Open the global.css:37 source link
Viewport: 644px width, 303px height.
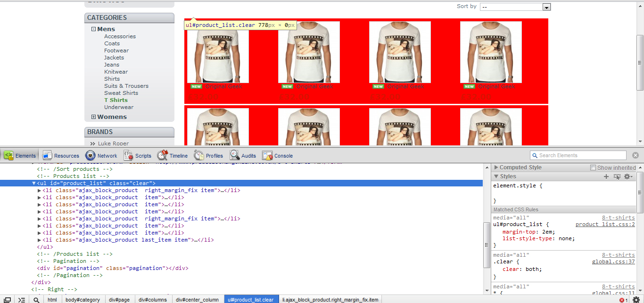pyautogui.click(x=613, y=262)
